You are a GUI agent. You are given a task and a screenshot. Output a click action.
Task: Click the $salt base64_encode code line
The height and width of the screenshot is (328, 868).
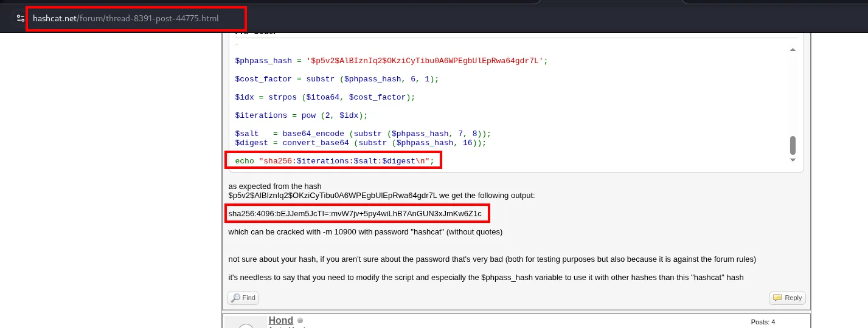coord(363,134)
